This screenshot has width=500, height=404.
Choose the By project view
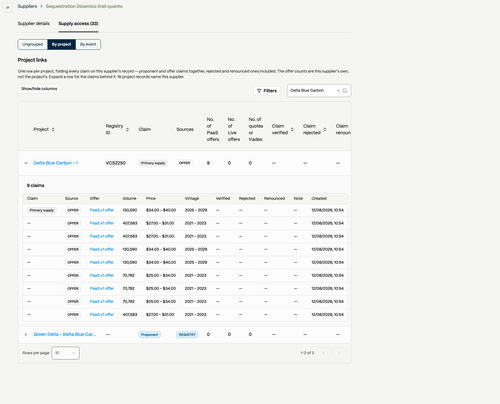[61, 44]
